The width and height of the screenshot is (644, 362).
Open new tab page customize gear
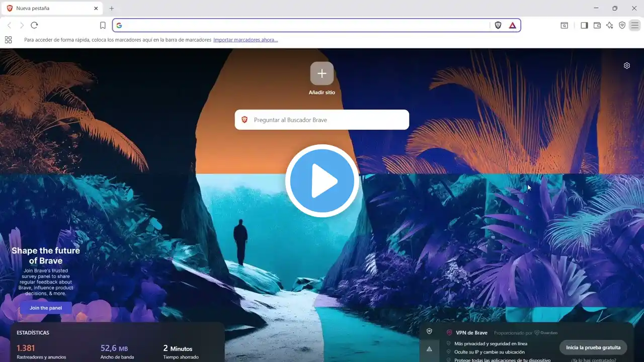(627, 65)
